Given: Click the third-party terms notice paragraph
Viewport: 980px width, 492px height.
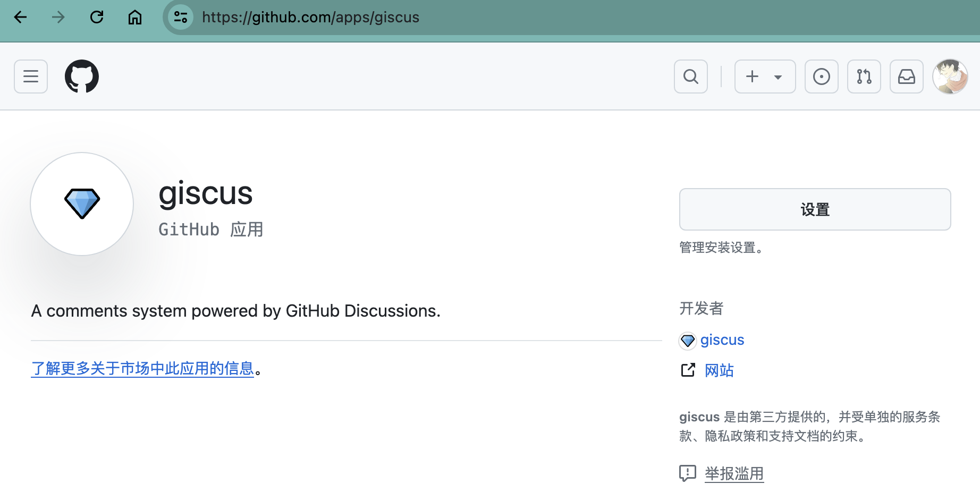Looking at the screenshot, I should point(810,426).
